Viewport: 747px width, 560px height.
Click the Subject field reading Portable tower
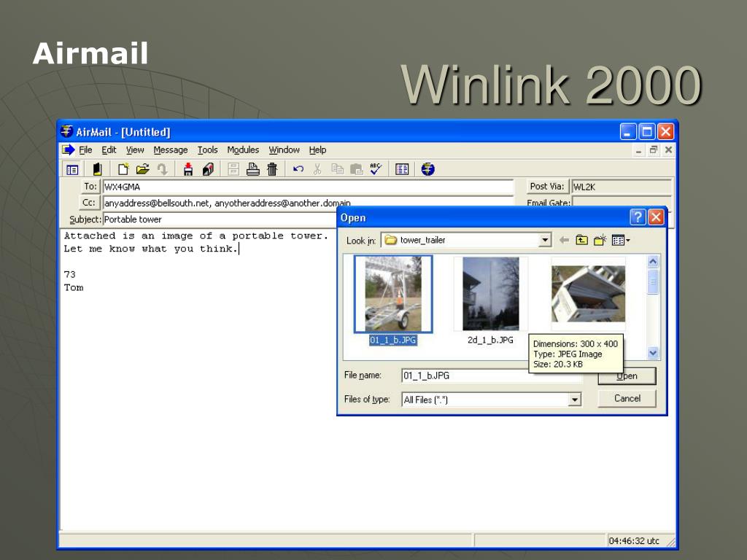click(x=220, y=219)
